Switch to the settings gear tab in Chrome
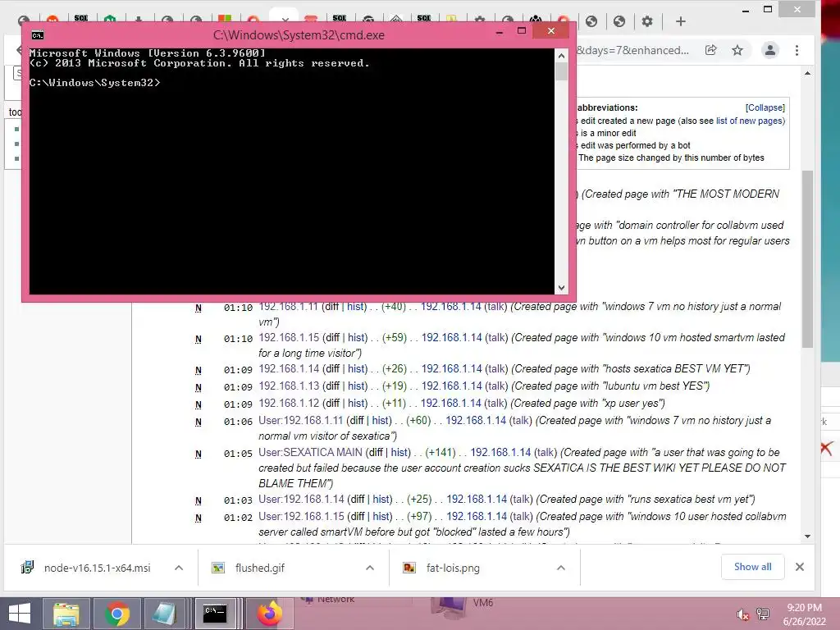This screenshot has width=840, height=630. click(647, 21)
